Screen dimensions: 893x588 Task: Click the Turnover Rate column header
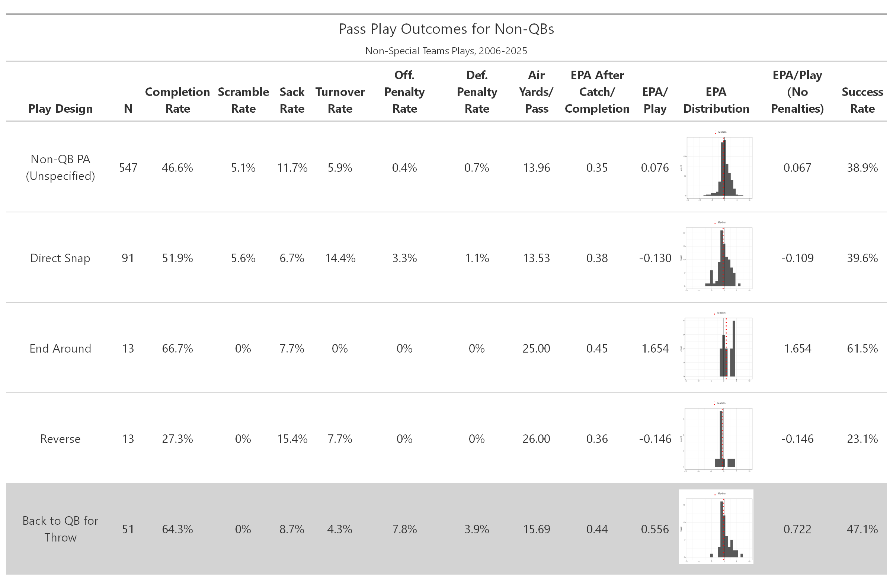click(x=340, y=100)
